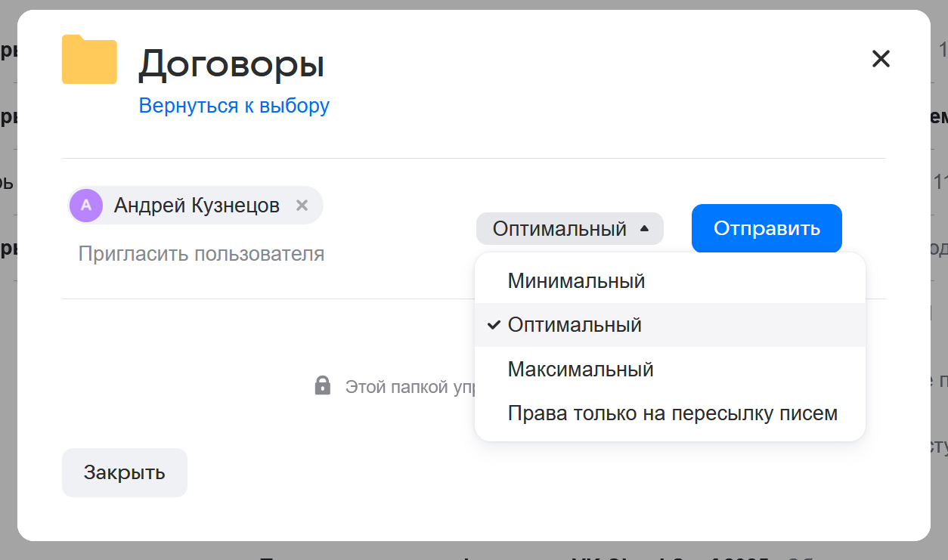Click the yellow Договоры folder icon

(89, 60)
